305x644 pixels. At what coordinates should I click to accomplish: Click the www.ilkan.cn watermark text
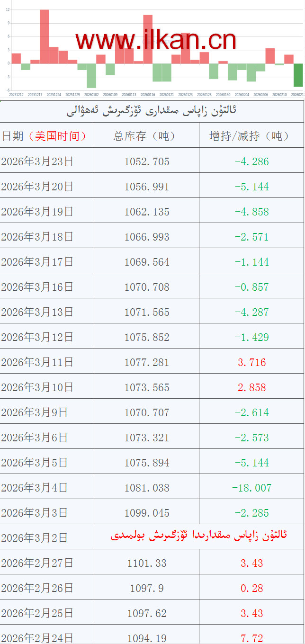pyautogui.click(x=155, y=41)
